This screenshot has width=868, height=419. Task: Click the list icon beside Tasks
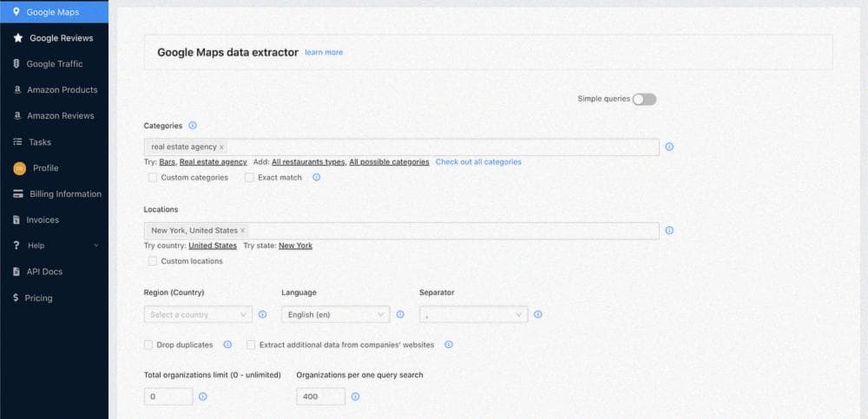click(17, 141)
